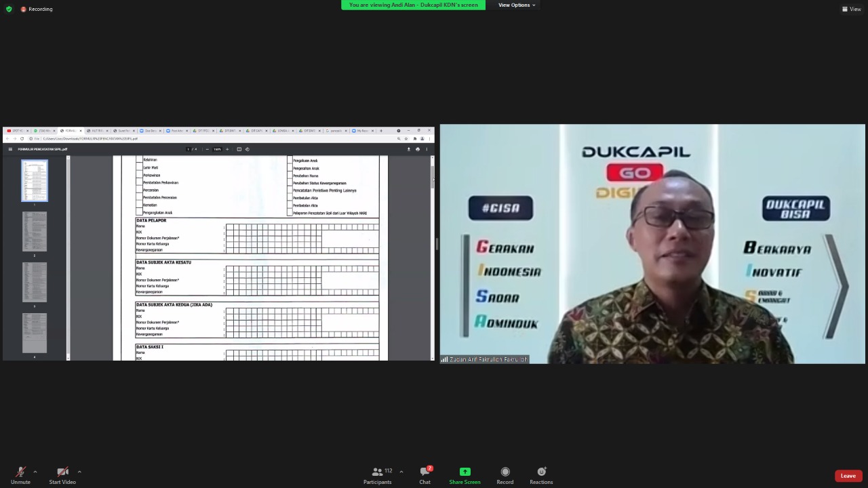Viewport: 868px width, 488px height.
Task: Select page 2 thumbnail in PDF sidebar
Action: pos(35,231)
